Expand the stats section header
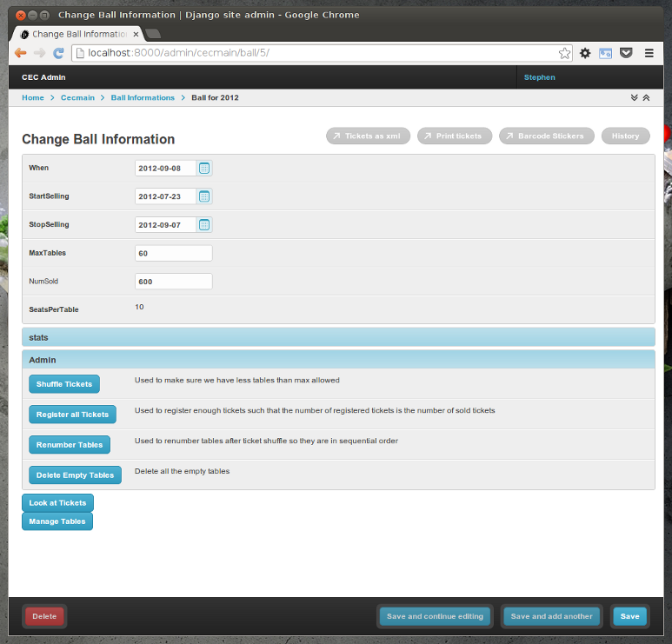Viewport: 672px width, 644px height. point(338,337)
